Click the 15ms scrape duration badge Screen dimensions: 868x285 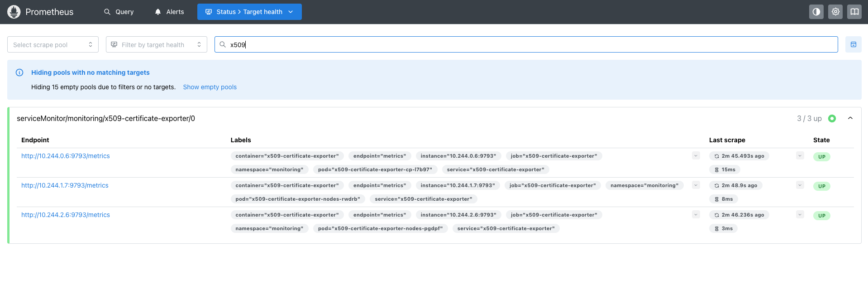click(x=725, y=169)
